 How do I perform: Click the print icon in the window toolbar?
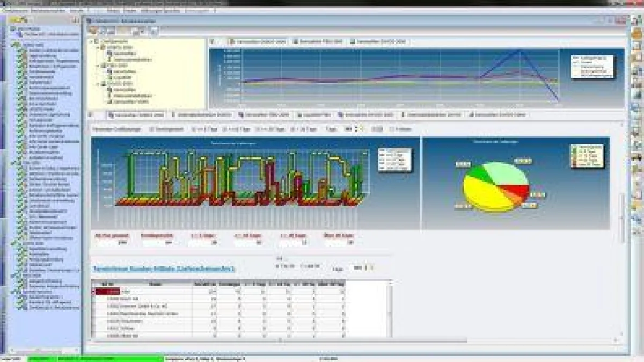pyautogui.click(x=136, y=31)
